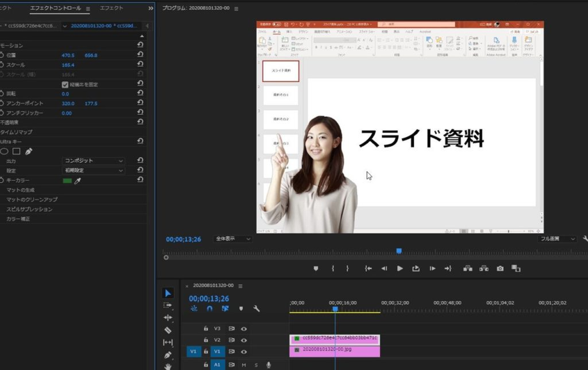
Task: Toggle the timeline snap magnet
Action: (x=209, y=309)
